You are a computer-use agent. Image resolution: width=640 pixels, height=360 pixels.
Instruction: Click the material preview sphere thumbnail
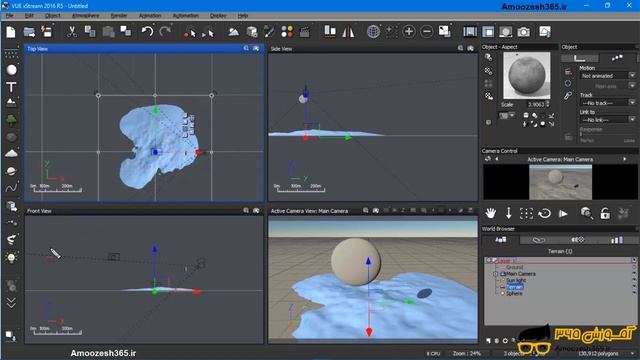[527, 76]
